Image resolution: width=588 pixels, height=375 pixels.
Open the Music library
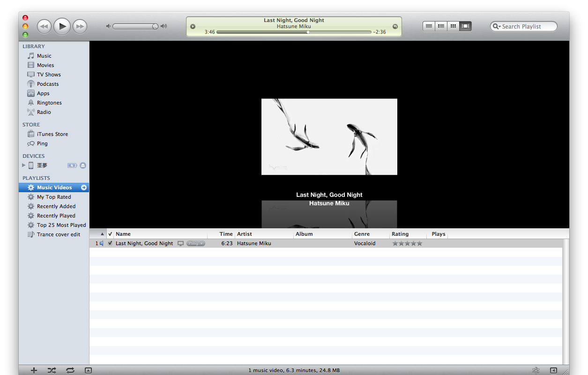(44, 56)
